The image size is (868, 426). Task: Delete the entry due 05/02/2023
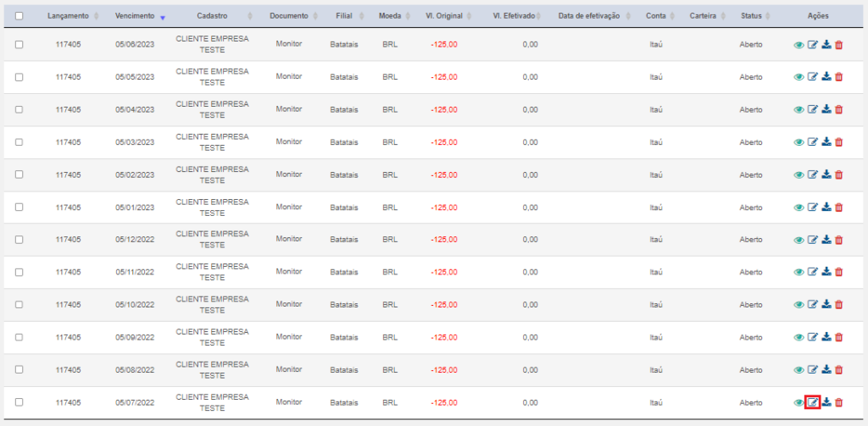coord(838,175)
